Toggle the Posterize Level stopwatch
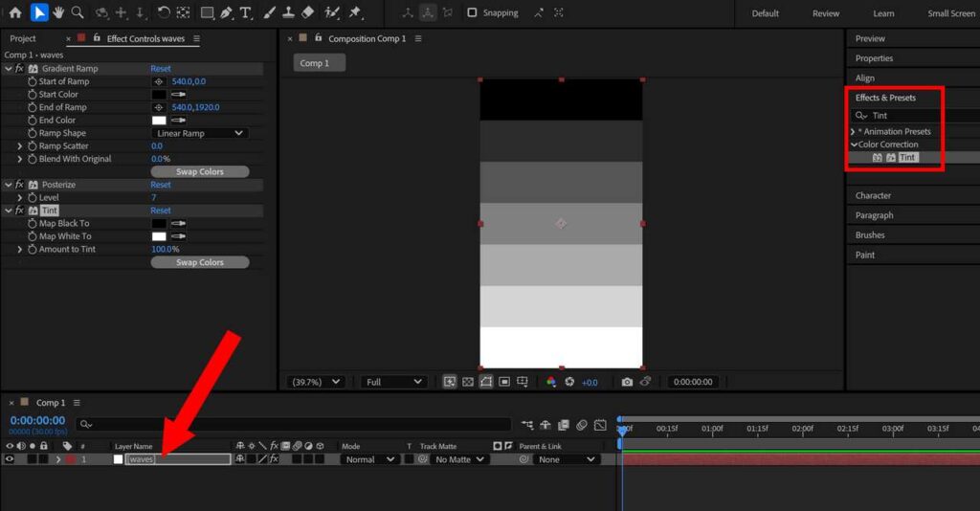Viewport: 980px width, 511px height. coord(32,197)
